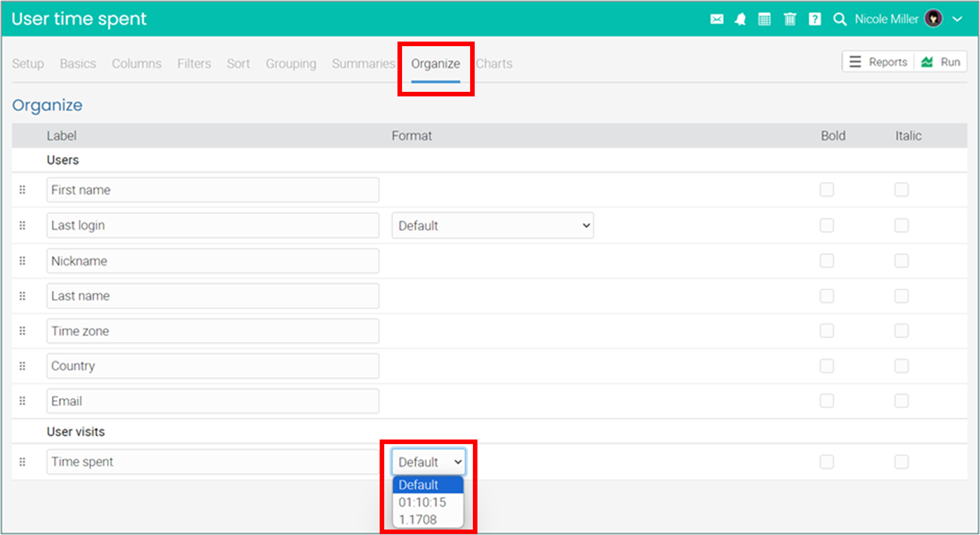Expand user menu chevron in header
This screenshot has width=980, height=535.
pos(957,19)
